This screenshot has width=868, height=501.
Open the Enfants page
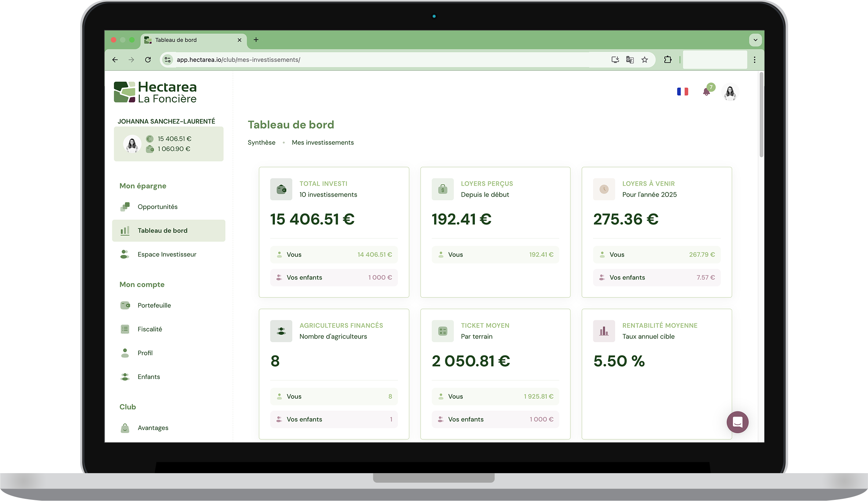149,377
